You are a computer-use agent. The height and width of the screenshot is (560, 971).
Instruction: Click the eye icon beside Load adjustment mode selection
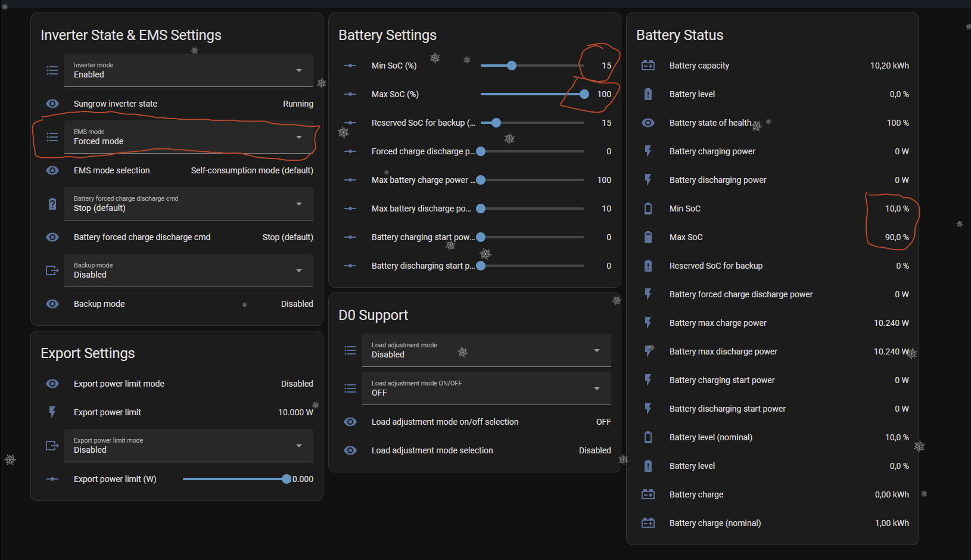(350, 450)
